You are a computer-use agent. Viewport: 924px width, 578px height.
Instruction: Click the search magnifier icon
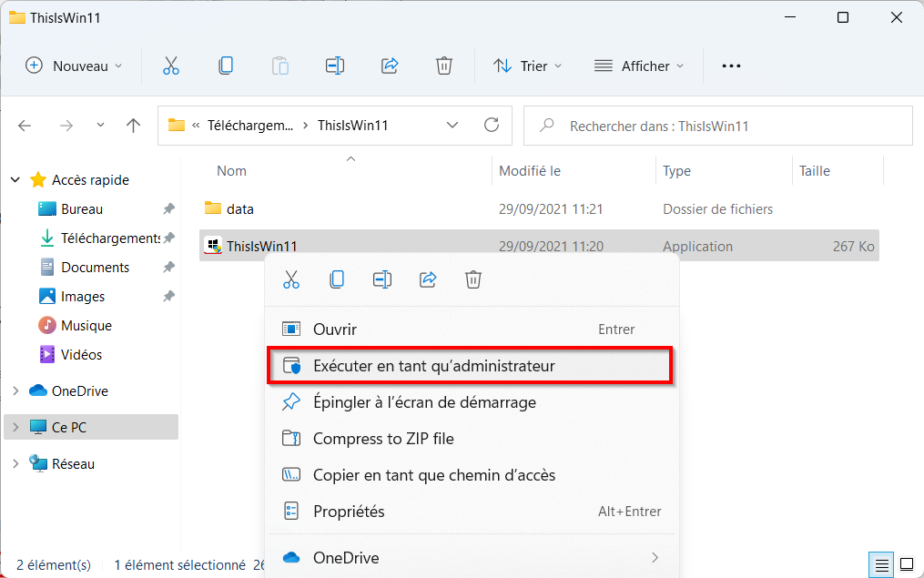pyautogui.click(x=547, y=125)
